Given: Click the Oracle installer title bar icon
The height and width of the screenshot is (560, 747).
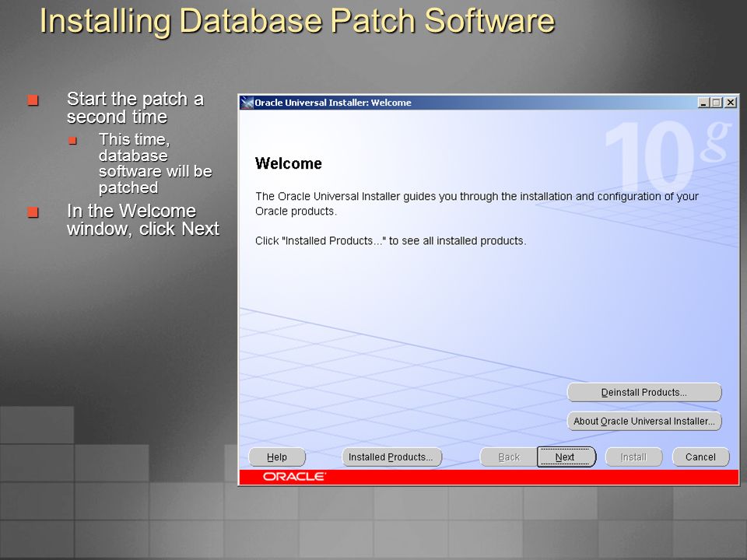Looking at the screenshot, I should pos(247,103).
